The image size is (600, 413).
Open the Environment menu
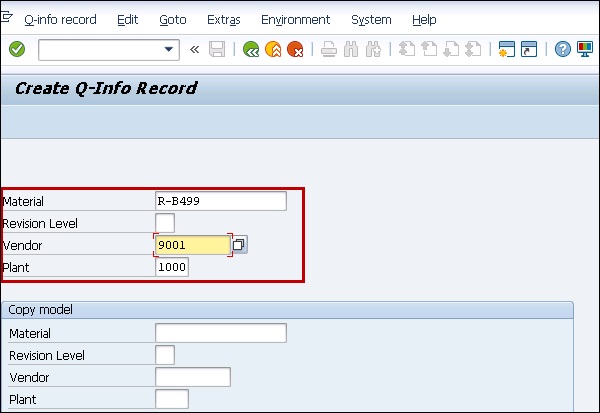tap(295, 19)
